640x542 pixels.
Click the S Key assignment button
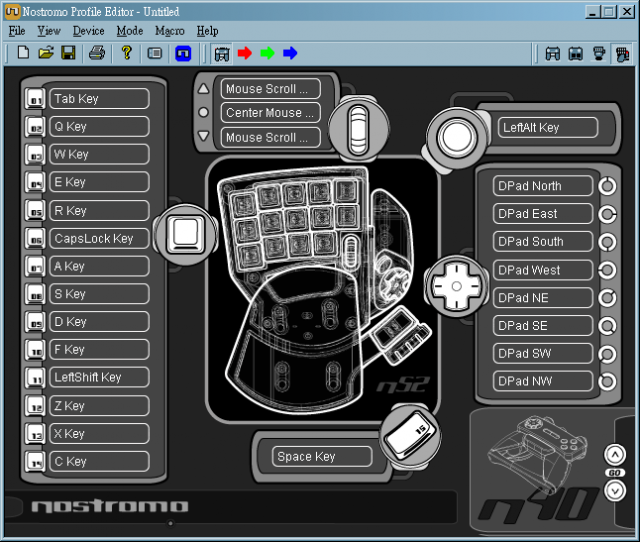pos(99,294)
